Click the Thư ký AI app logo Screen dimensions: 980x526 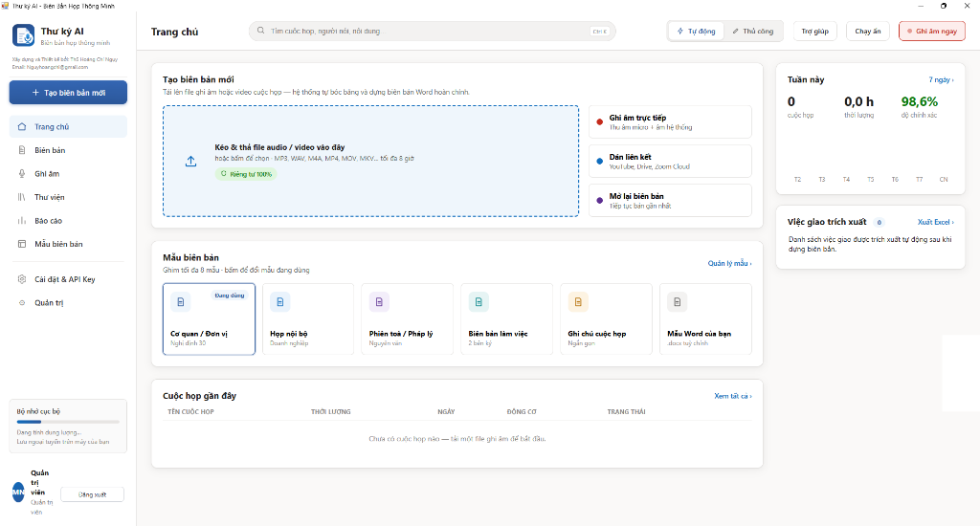24,35
